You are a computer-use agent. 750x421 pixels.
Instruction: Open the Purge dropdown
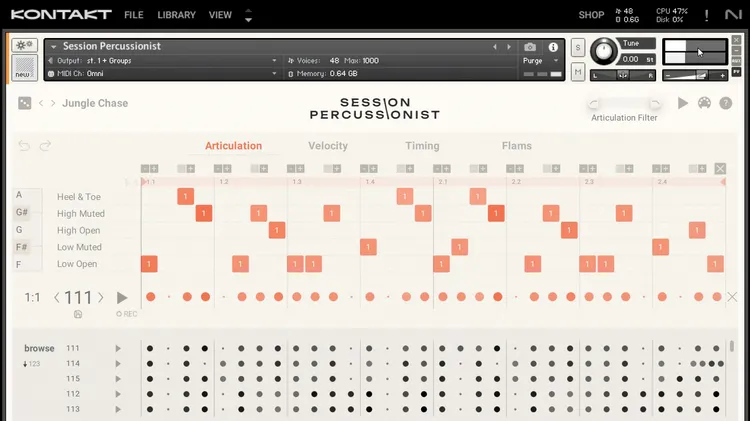tap(540, 61)
